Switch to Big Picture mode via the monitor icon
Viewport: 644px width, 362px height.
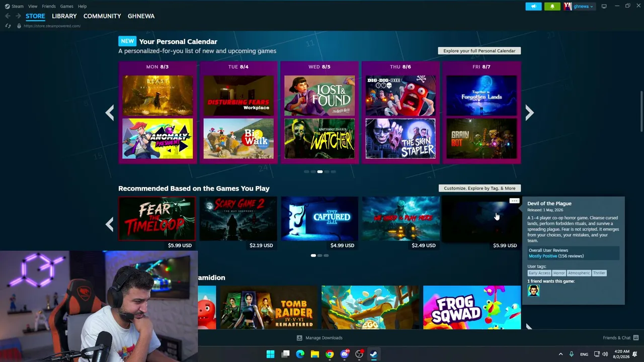(604, 6)
